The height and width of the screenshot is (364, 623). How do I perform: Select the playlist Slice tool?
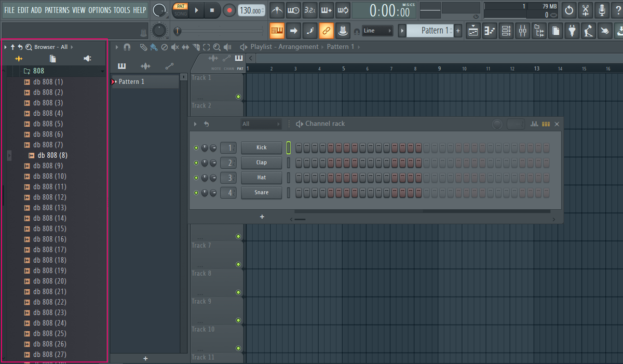point(196,47)
